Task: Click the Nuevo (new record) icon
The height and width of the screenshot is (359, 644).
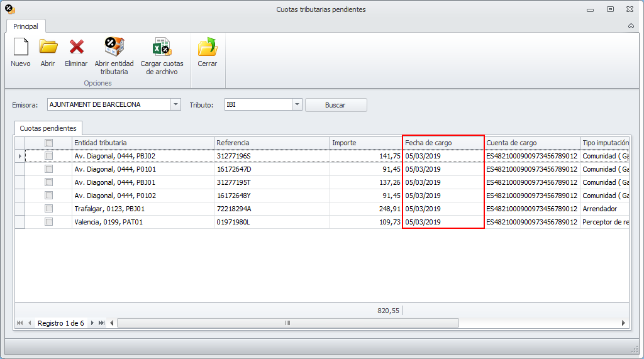Action: click(x=21, y=48)
